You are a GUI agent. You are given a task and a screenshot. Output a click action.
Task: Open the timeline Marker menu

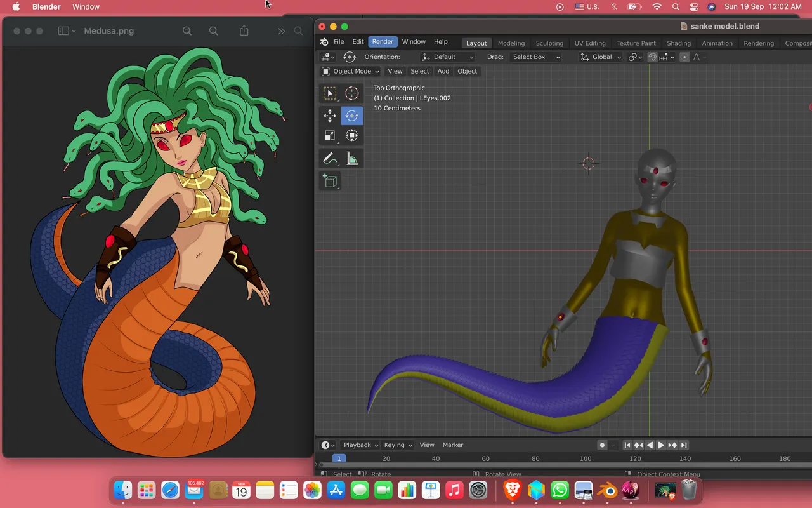click(453, 445)
